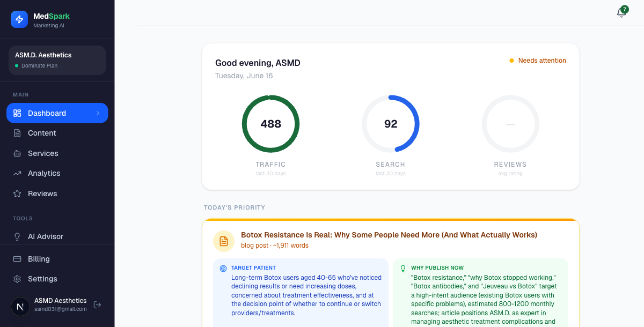Click the Tuesday, June 16 date
Image resolution: width=644 pixels, height=327 pixels.
(x=244, y=76)
